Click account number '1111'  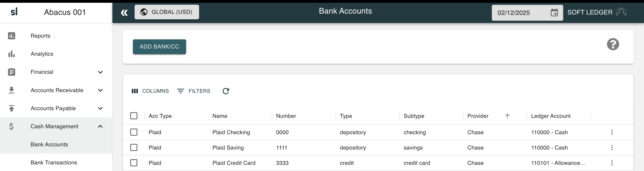click(x=282, y=148)
